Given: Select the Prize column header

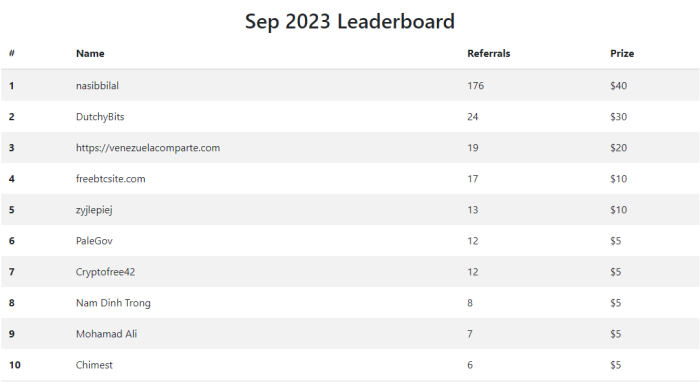Looking at the screenshot, I should [622, 54].
